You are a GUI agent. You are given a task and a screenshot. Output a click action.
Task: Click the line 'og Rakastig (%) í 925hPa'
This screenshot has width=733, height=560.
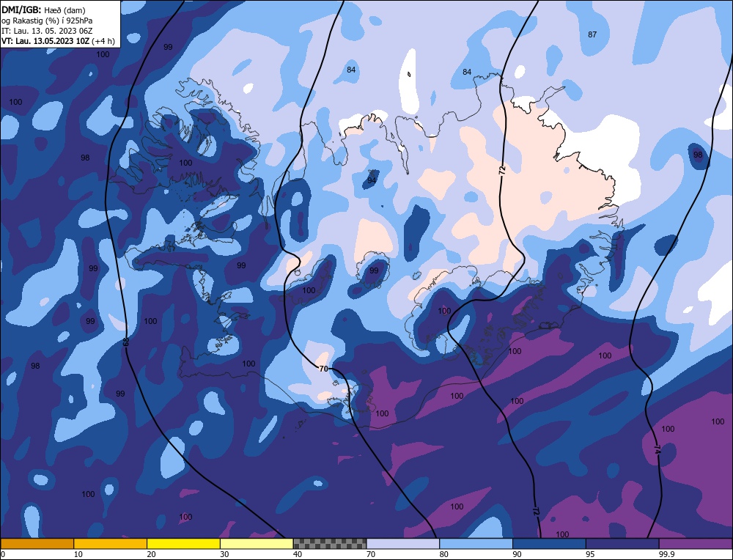[x=47, y=21]
